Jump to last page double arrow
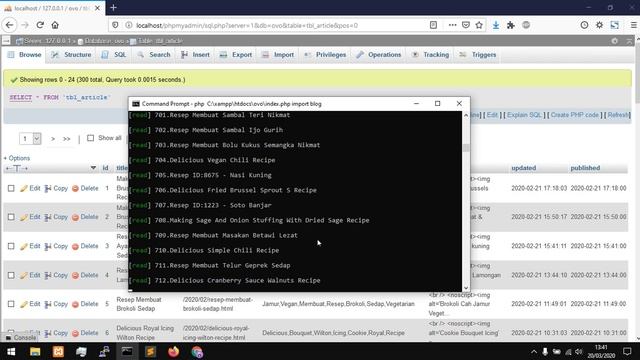 [67, 139]
